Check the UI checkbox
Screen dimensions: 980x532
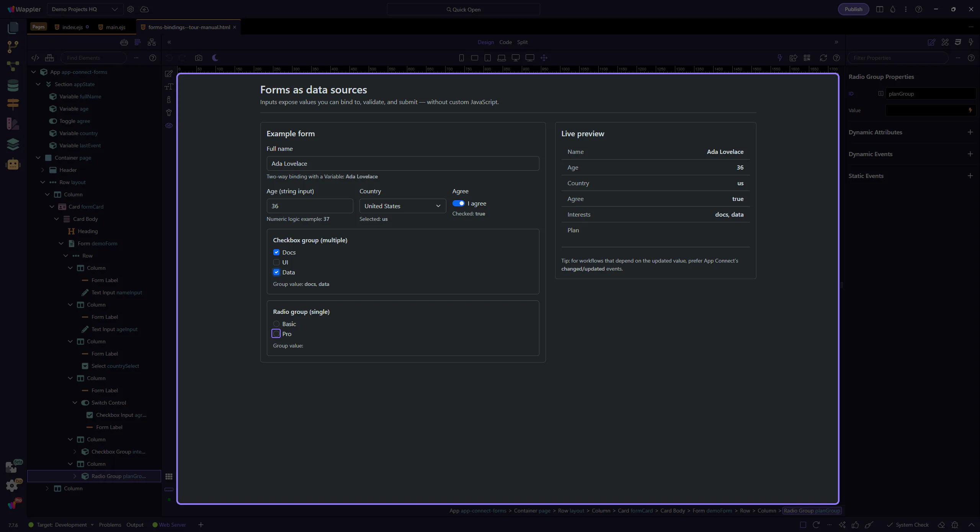[x=276, y=262]
